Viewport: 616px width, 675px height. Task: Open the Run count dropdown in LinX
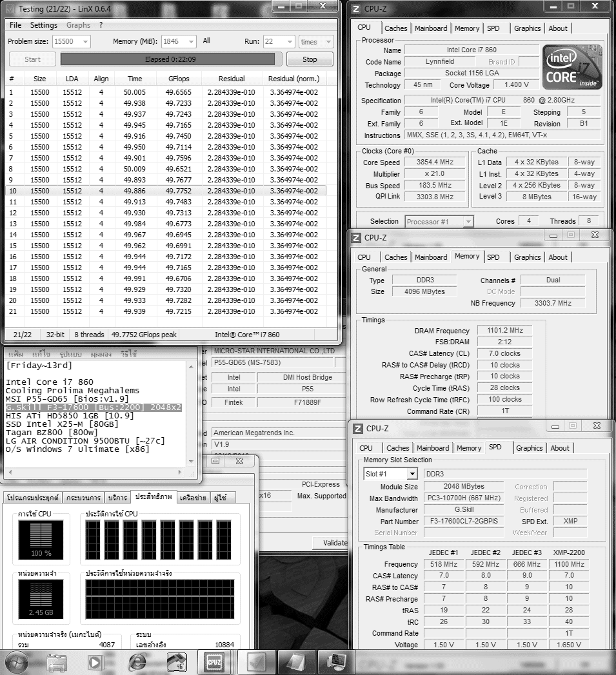[290, 42]
